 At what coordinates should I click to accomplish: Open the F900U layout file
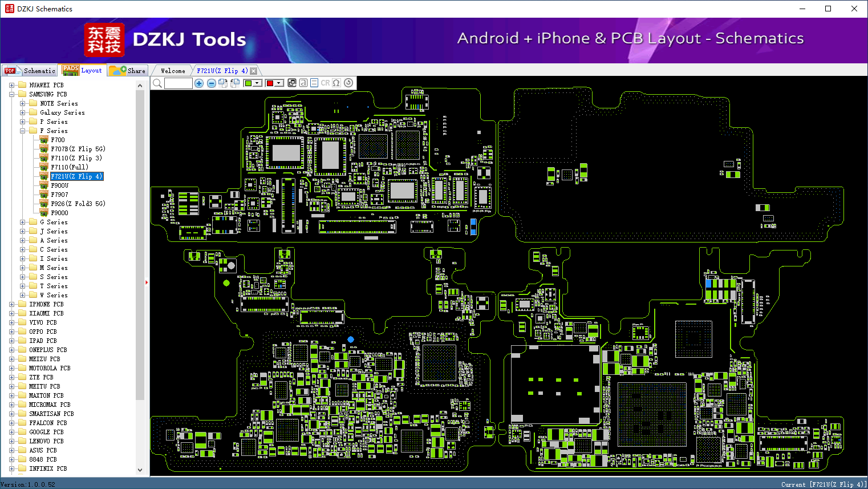pyautogui.click(x=59, y=185)
